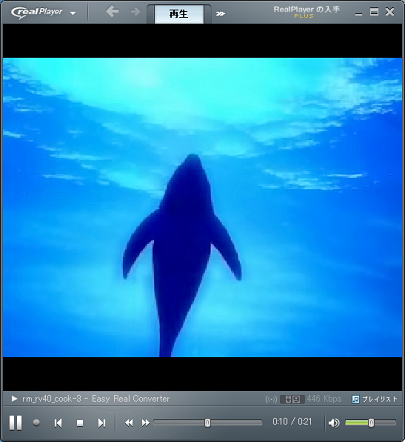Open the RealPlayer logo menu
Viewport: 405px width, 442px height.
point(37,12)
